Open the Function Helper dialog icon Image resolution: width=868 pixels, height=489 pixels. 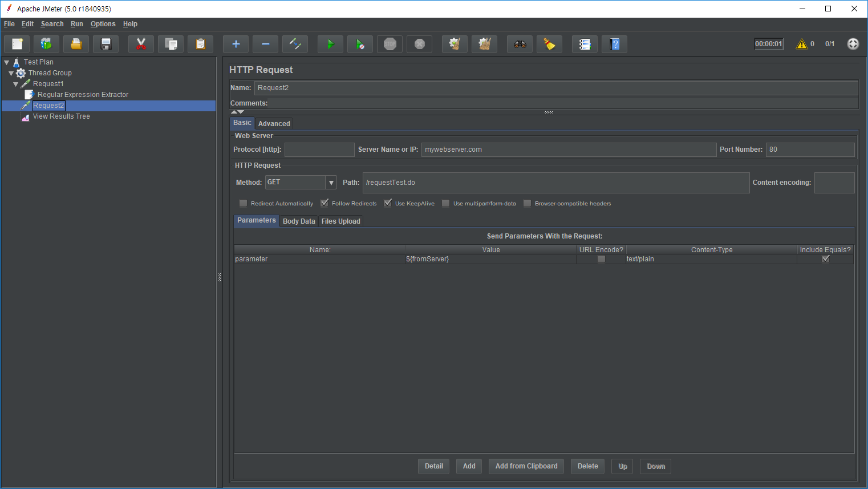click(x=585, y=44)
